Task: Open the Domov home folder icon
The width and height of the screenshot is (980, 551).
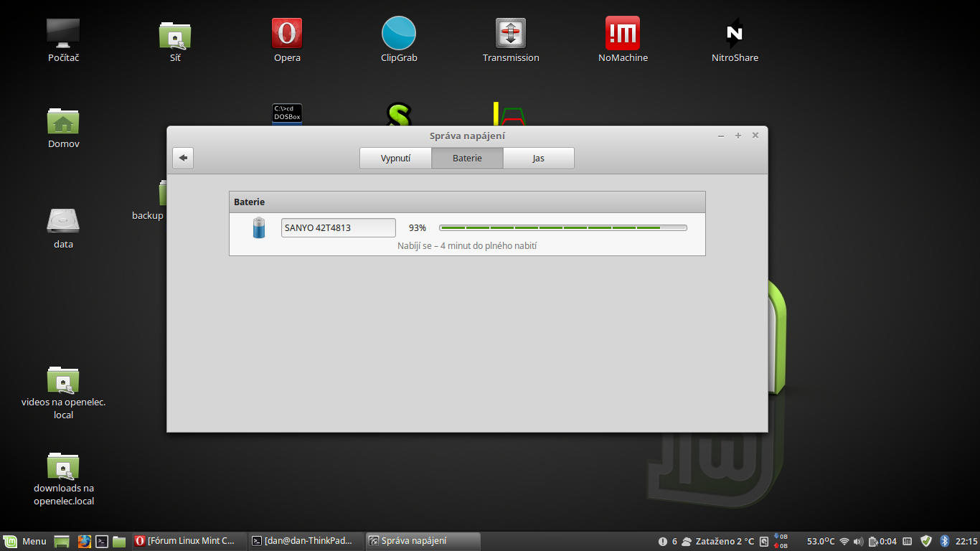Action: pos(63,122)
